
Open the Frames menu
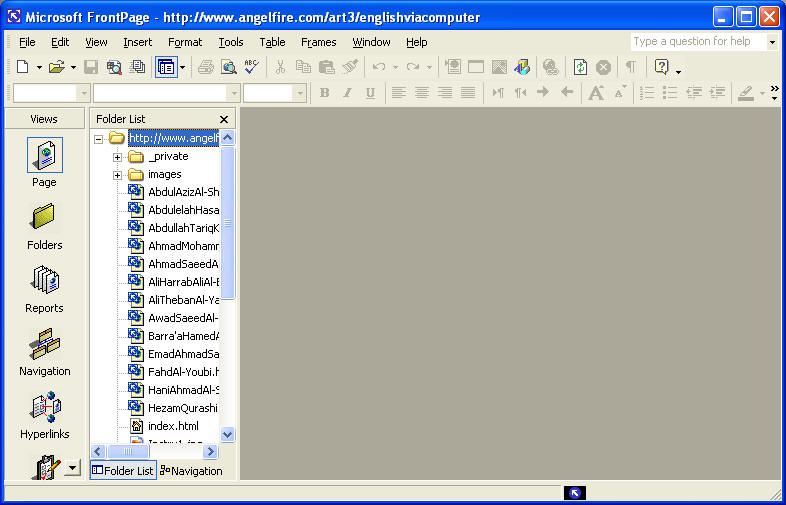click(318, 42)
